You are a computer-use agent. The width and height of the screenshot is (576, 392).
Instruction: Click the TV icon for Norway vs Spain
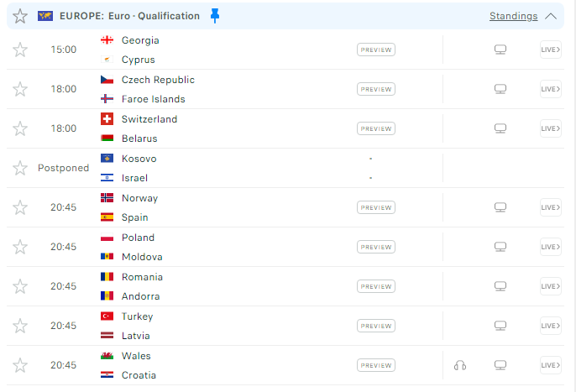point(500,207)
